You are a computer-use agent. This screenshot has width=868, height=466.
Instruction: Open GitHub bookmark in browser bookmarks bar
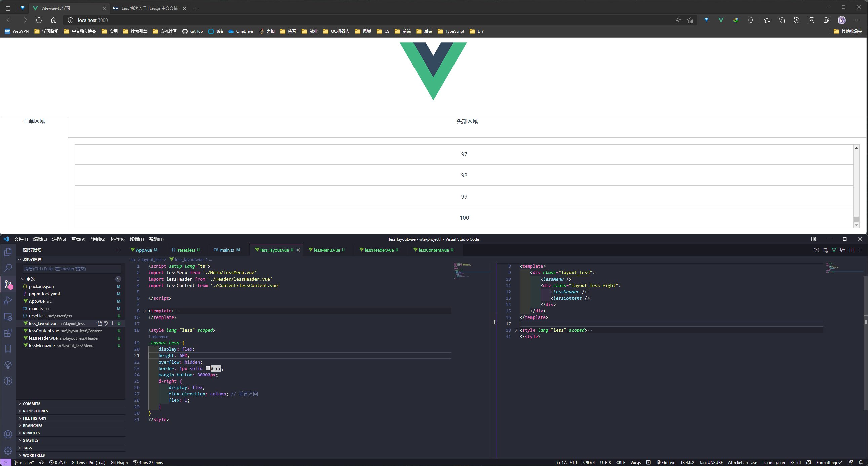[192, 31]
